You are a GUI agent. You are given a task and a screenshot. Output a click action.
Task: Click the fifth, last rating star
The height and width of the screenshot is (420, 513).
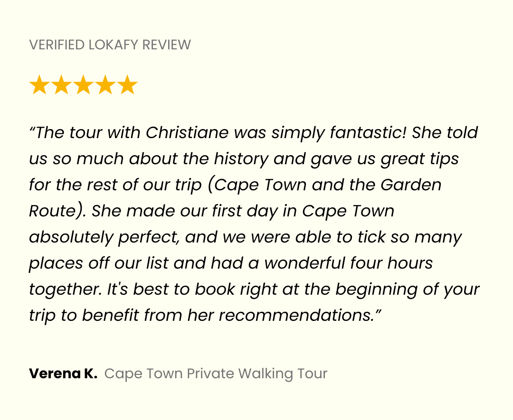point(127,84)
